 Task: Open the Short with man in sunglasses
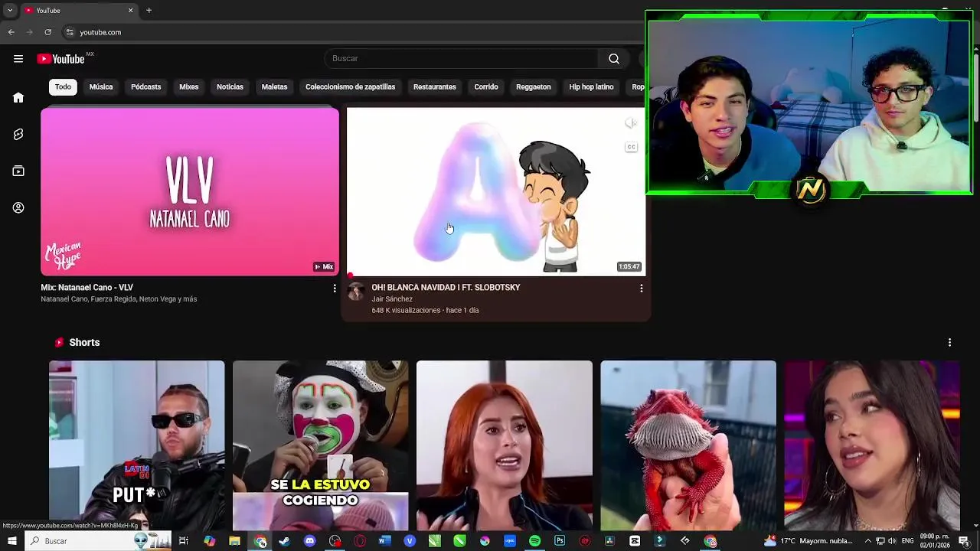(x=137, y=445)
